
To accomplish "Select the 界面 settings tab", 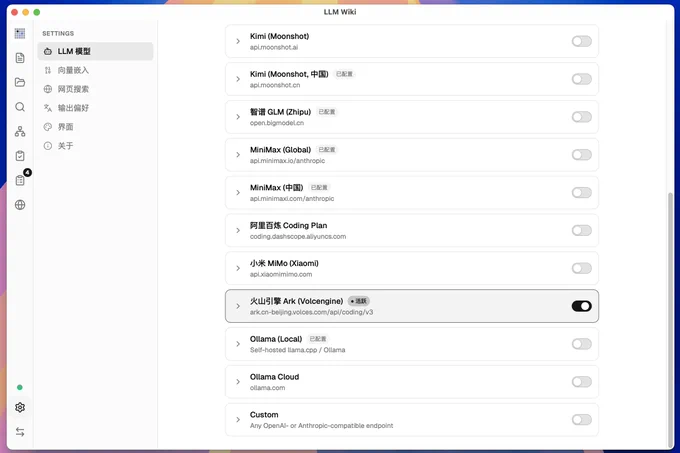I will point(95,127).
